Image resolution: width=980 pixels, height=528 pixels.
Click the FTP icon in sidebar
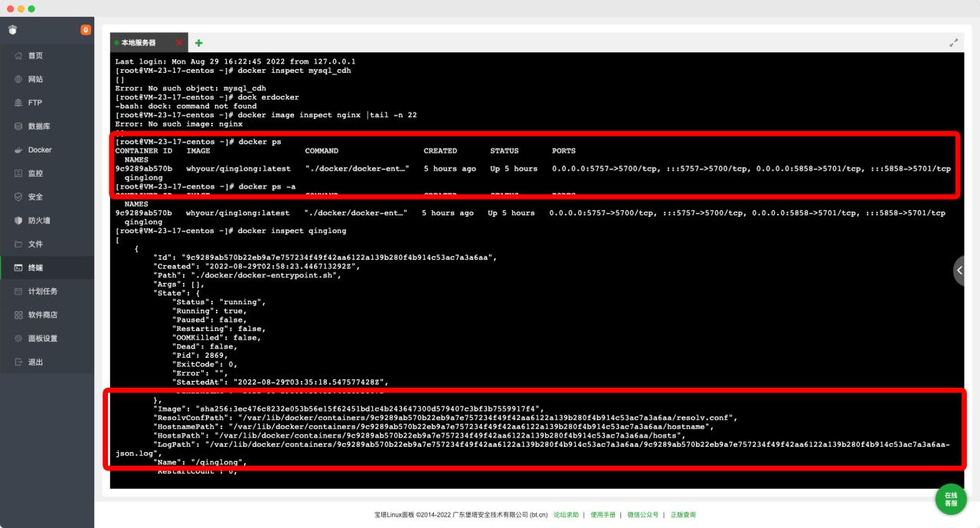[x=18, y=103]
